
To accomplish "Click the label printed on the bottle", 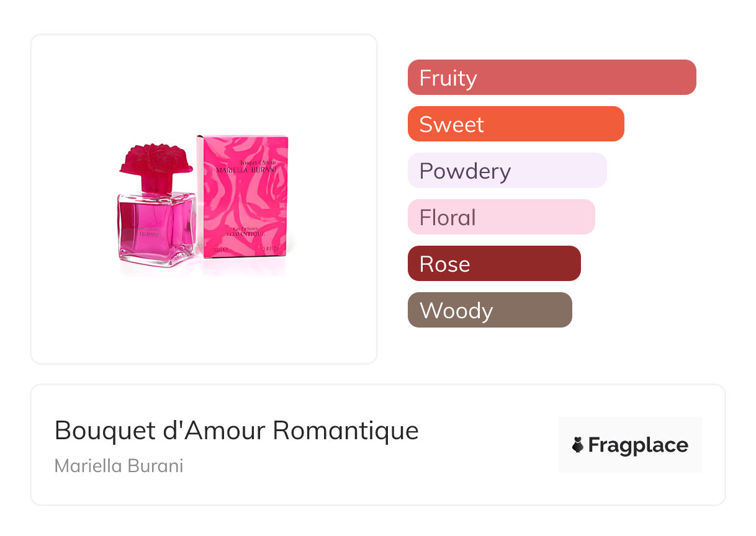I will tap(148, 231).
